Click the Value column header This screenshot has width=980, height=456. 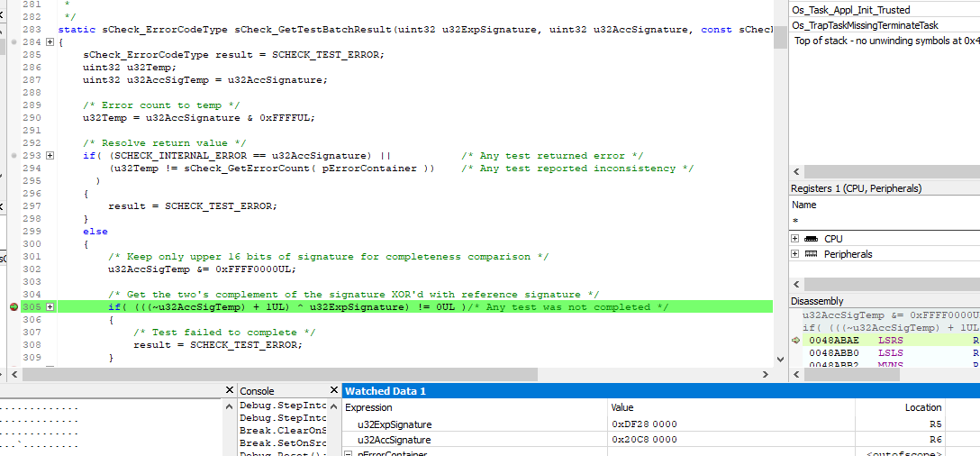click(x=622, y=407)
